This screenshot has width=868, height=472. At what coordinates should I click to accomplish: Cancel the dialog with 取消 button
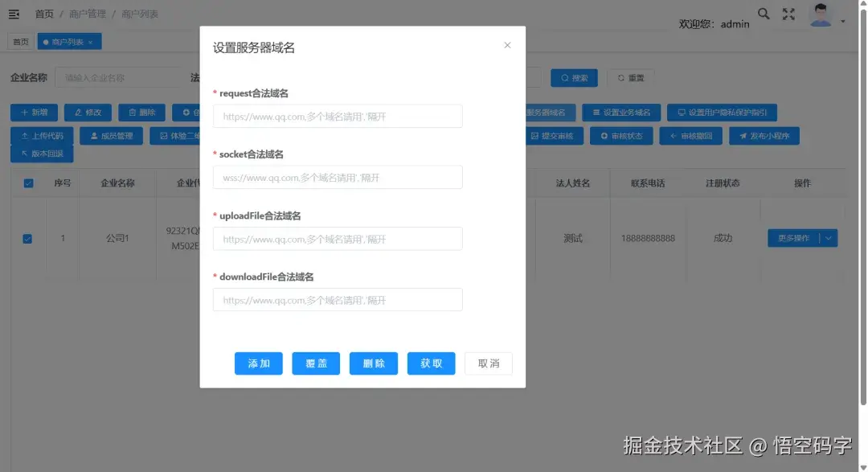(x=488, y=363)
